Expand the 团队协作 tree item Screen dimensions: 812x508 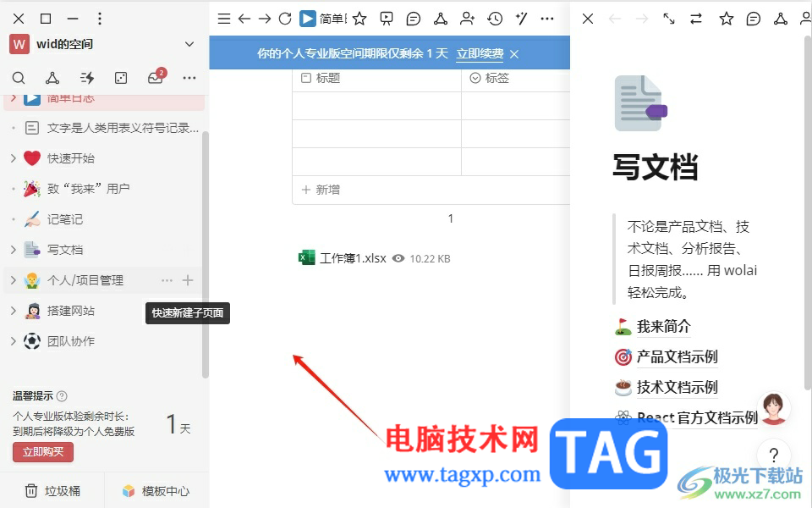pos(14,341)
